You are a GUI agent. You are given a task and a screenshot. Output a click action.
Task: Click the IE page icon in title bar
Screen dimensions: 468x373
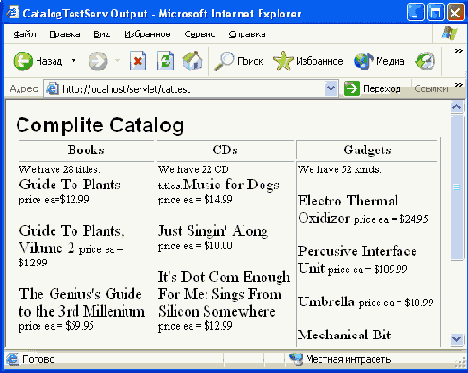click(x=13, y=13)
